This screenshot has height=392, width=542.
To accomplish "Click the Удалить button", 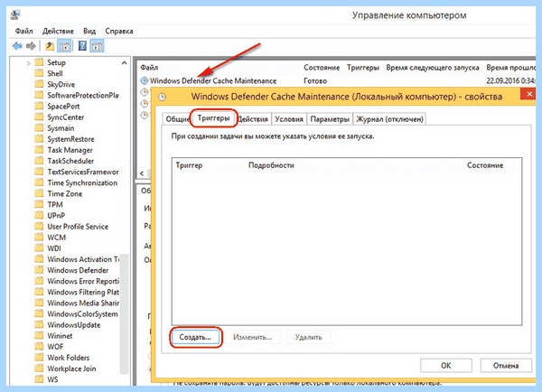I will coord(308,337).
